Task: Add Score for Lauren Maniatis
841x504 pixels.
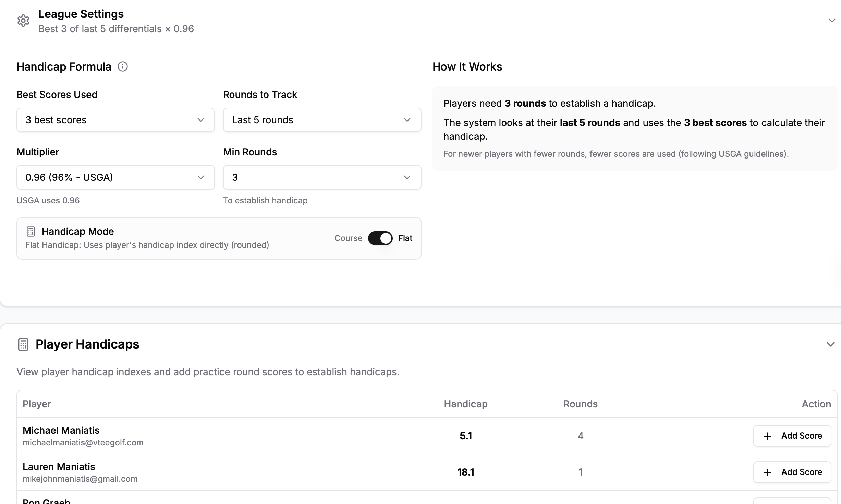Action: (792, 472)
